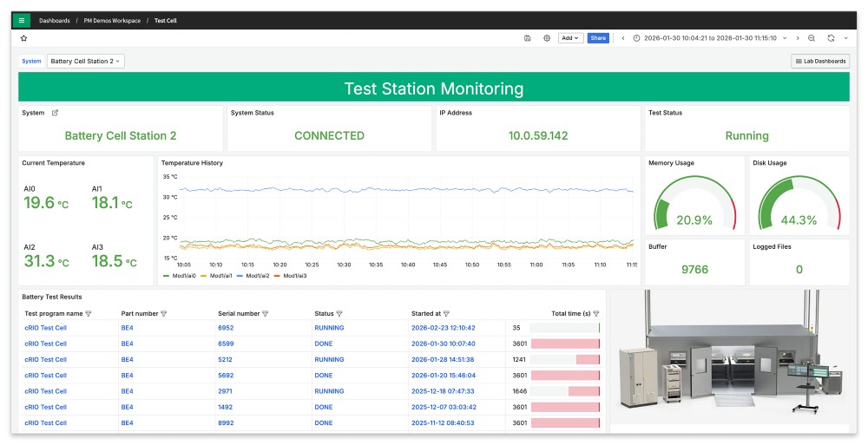Click the Battery Test Results panel title
868x445 pixels.
52,298
